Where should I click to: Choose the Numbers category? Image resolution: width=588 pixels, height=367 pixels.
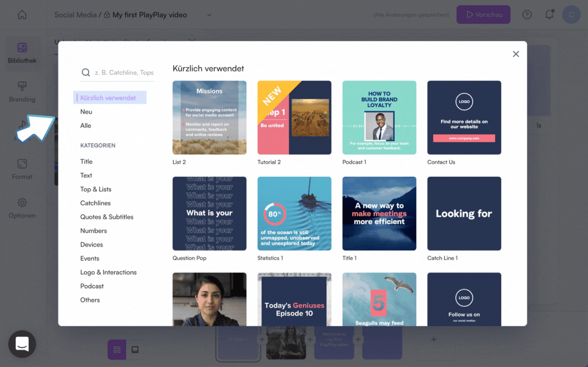93,231
